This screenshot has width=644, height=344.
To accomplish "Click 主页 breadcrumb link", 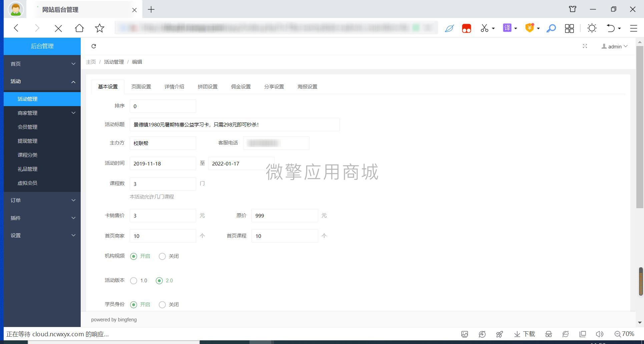I will tap(91, 62).
